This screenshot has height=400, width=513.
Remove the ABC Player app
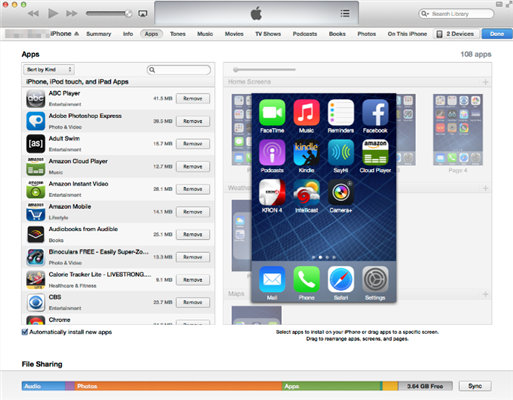[193, 99]
